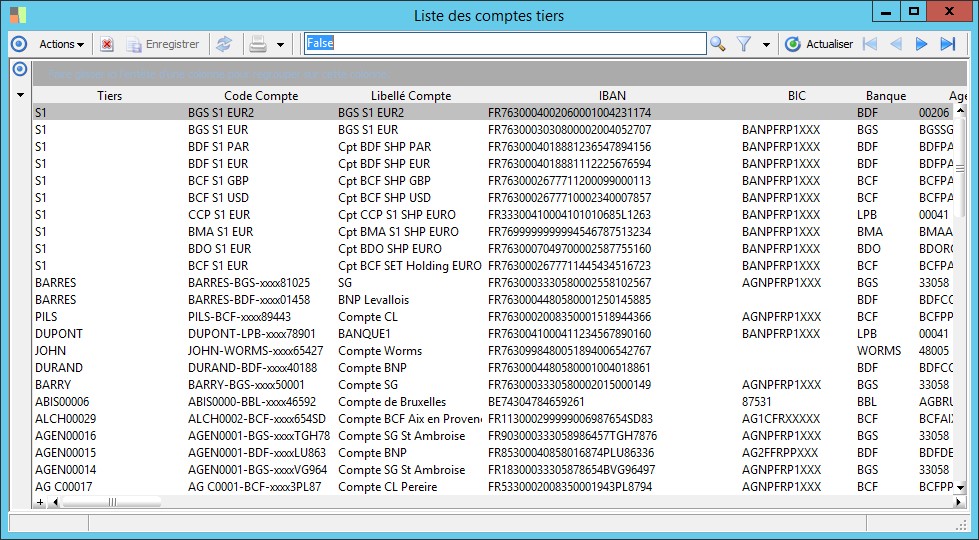Open the printer dropdown arrow

point(280,45)
